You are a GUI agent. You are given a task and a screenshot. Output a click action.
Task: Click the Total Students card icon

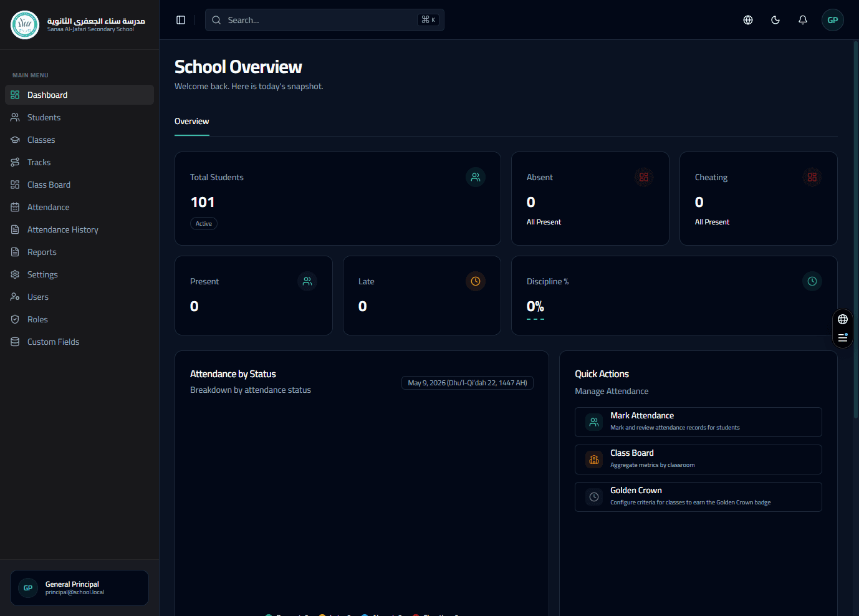pyautogui.click(x=476, y=177)
